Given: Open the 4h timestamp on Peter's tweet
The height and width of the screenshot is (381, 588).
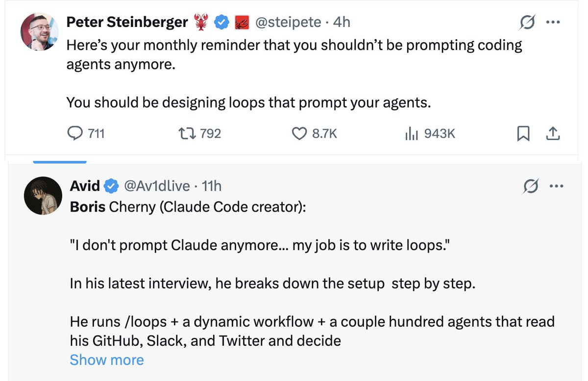Looking at the screenshot, I should pyautogui.click(x=341, y=22).
